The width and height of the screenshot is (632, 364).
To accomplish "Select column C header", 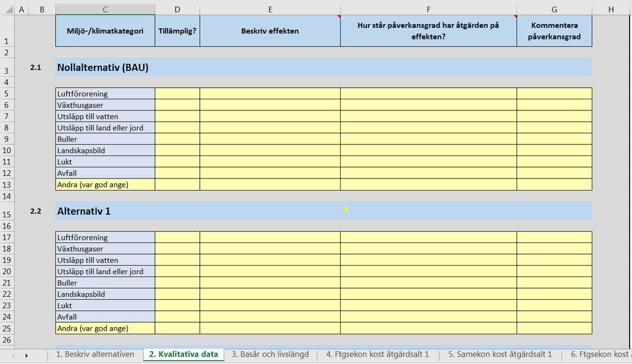I will [x=105, y=9].
